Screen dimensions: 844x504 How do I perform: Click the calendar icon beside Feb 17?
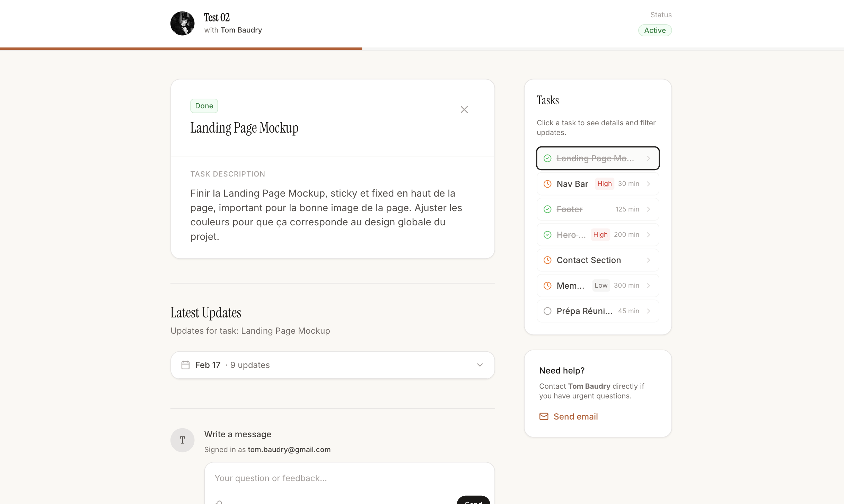pyautogui.click(x=185, y=365)
